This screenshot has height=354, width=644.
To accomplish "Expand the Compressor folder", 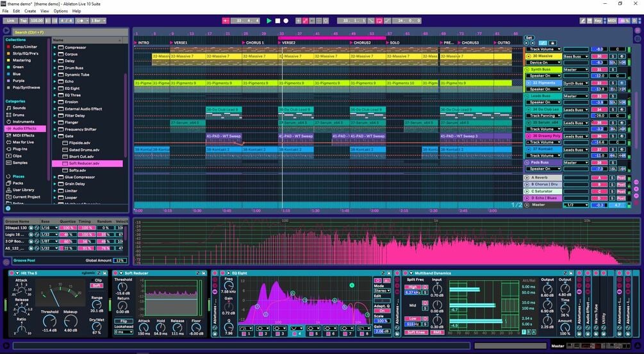I will [x=54, y=47].
